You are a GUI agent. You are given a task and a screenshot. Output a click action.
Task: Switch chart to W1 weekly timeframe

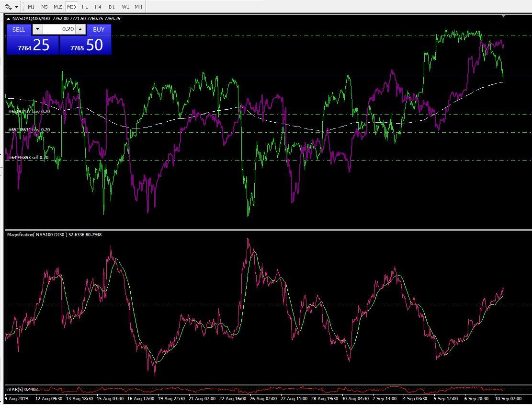pyautogui.click(x=125, y=7)
